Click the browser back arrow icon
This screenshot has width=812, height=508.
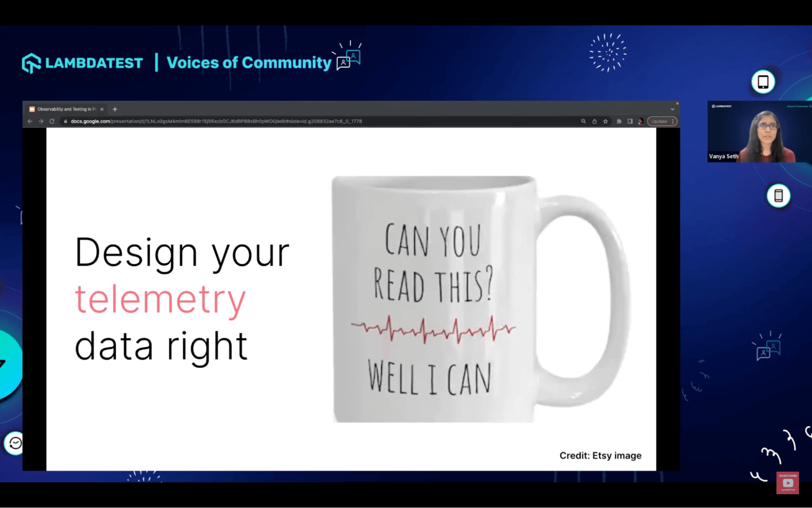pyautogui.click(x=30, y=121)
